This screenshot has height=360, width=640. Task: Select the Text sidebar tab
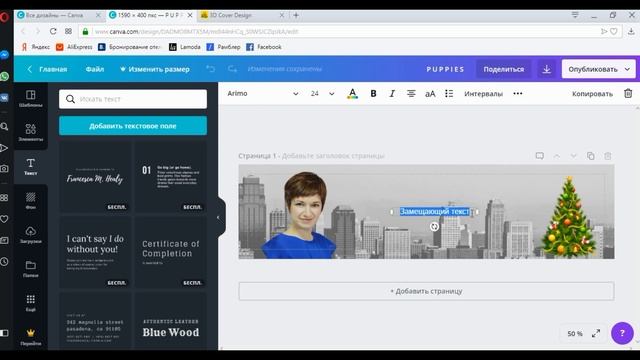click(x=31, y=167)
